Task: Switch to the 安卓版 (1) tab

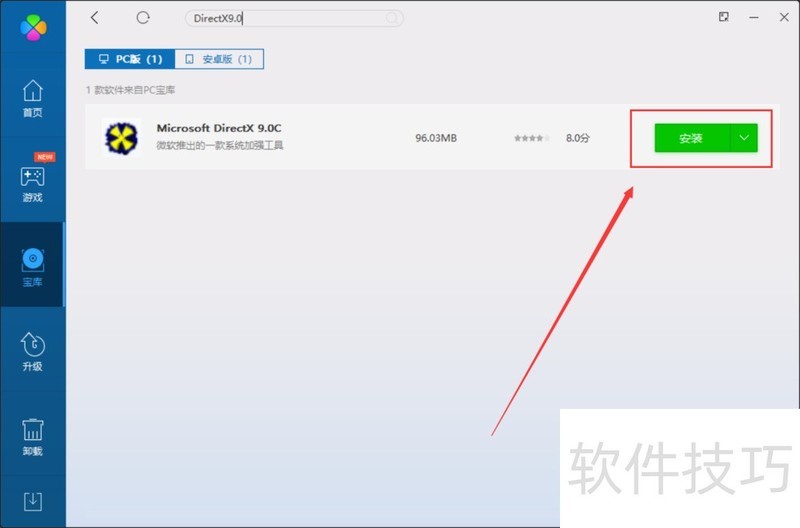Action: pos(219,59)
